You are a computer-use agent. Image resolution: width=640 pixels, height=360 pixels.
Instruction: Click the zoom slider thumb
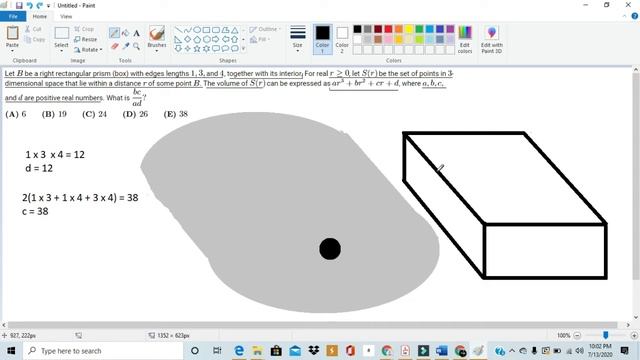[606, 335]
